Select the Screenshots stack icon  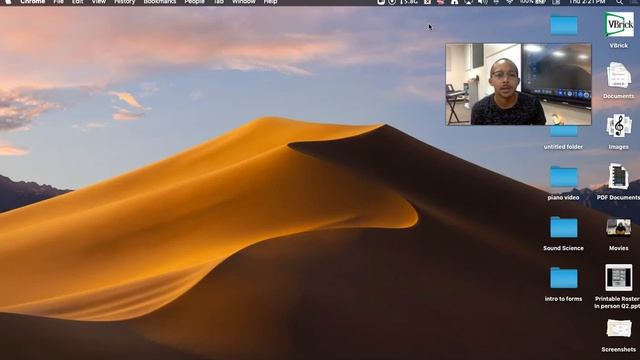(619, 329)
